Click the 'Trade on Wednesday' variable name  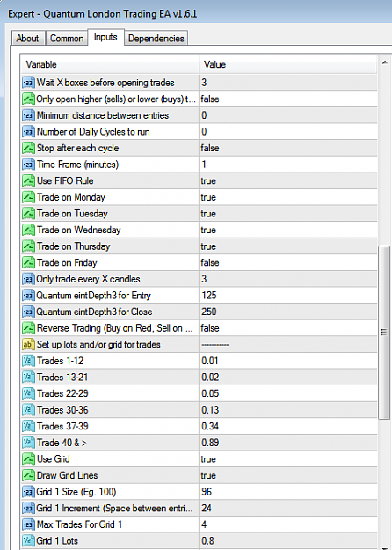[x=79, y=230]
